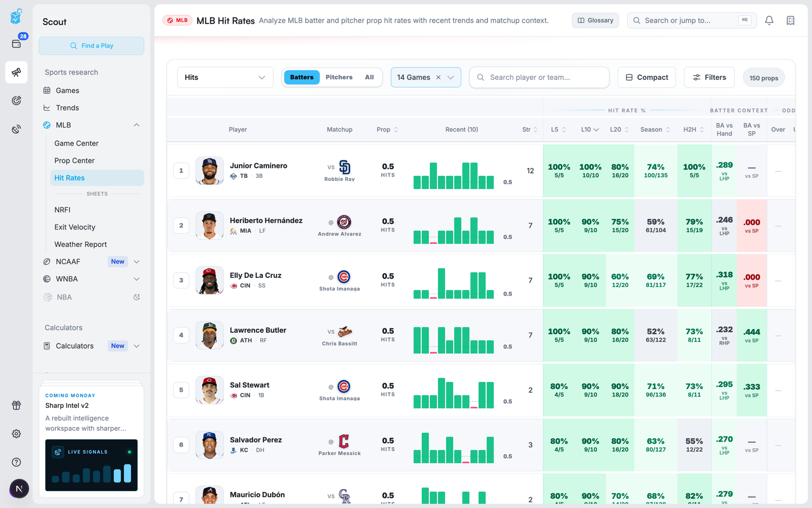Viewport: 812px width, 508px height.
Task: Open the docs book icon in header
Action: tap(791, 20)
